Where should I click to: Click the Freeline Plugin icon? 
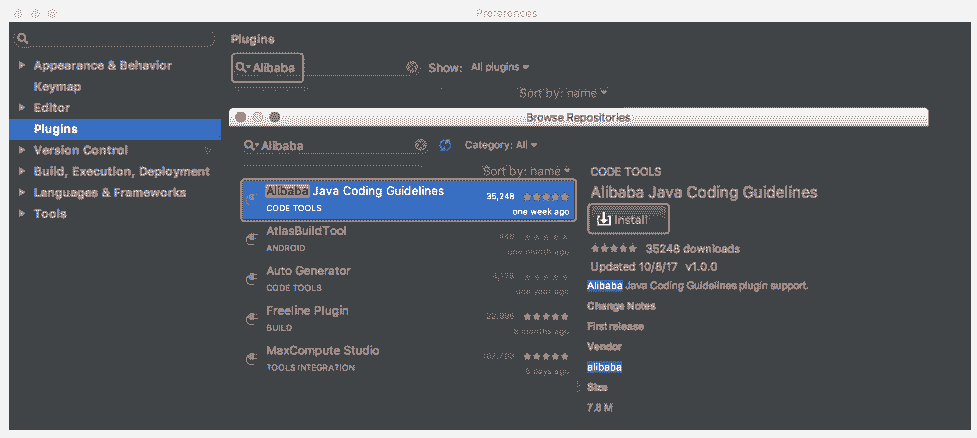[x=252, y=319]
